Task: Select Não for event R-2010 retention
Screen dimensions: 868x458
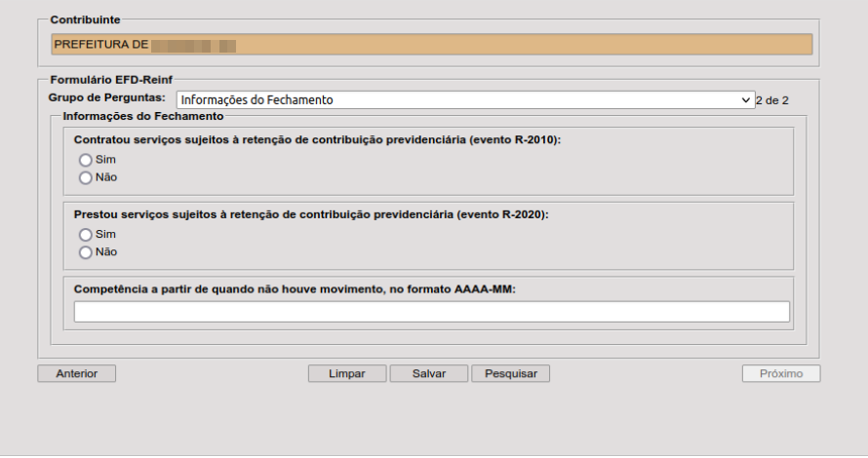Action: tap(86, 177)
